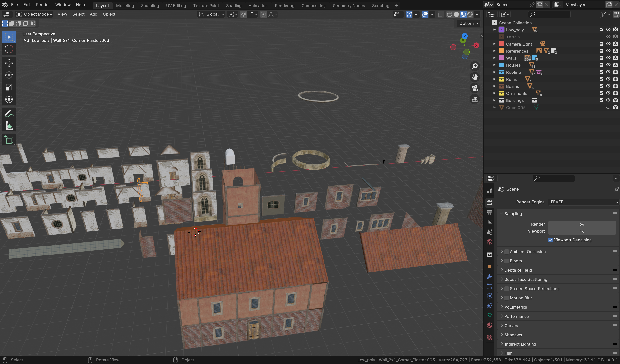Switch to the Shading workspace tab
Viewport: 620px width, 364px height.
click(233, 5)
